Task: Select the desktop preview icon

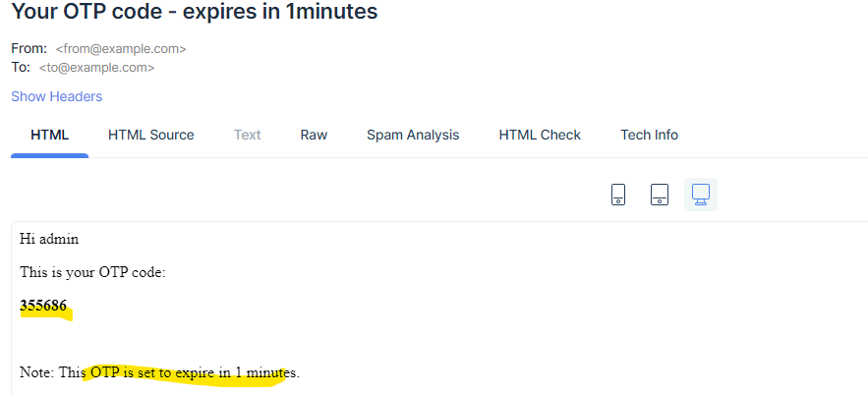Action: pyautogui.click(x=701, y=195)
